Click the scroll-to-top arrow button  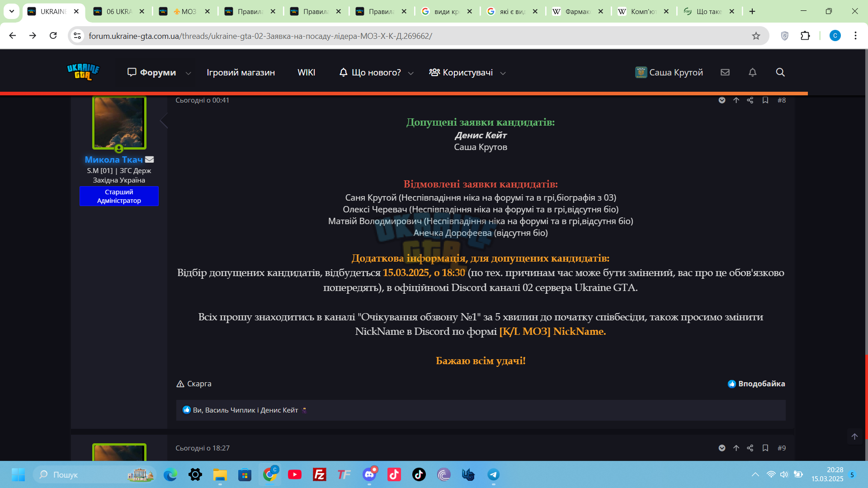[x=854, y=436]
